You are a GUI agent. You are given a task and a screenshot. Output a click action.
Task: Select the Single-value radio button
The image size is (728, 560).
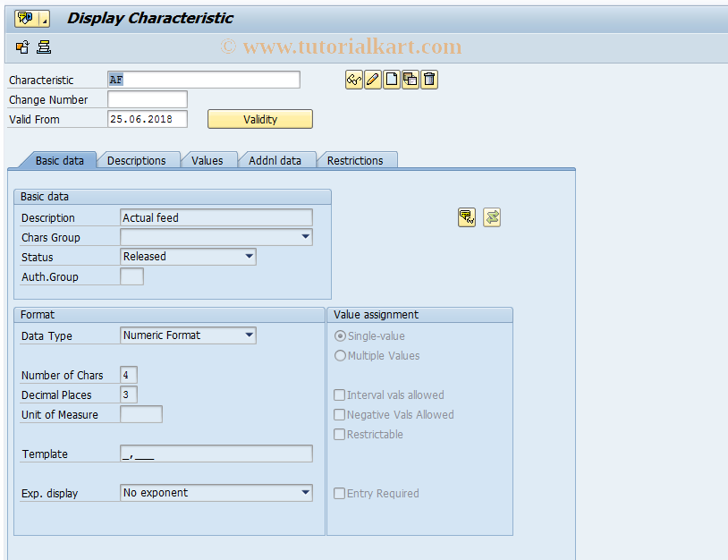[341, 335]
